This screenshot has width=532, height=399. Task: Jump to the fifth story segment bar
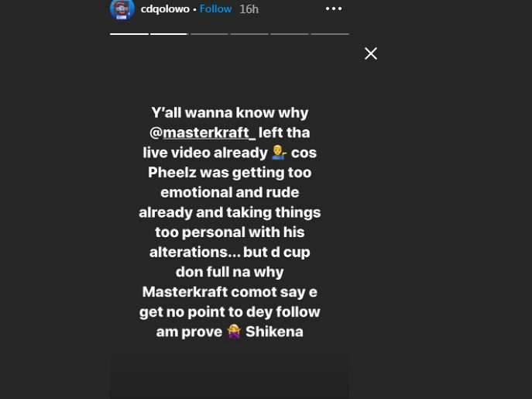[x=290, y=33]
